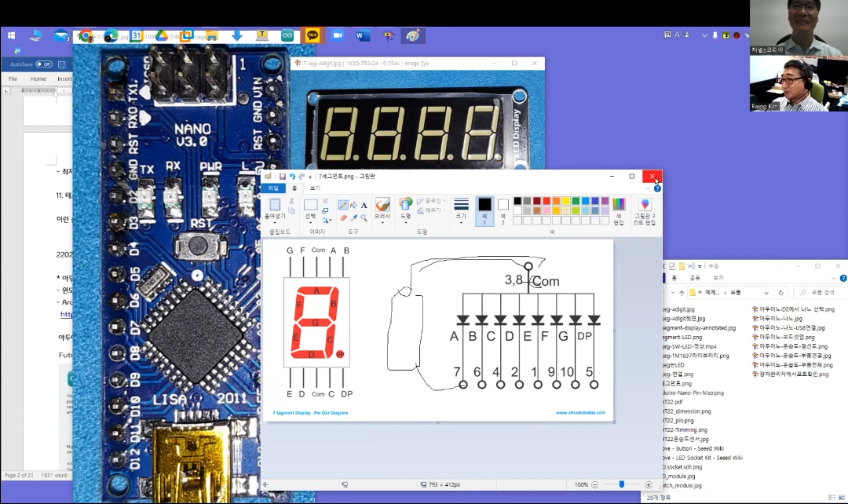Image resolution: width=848 pixels, height=504 pixels.
Task: Open Paint help with the question mark icon
Action: [x=657, y=188]
